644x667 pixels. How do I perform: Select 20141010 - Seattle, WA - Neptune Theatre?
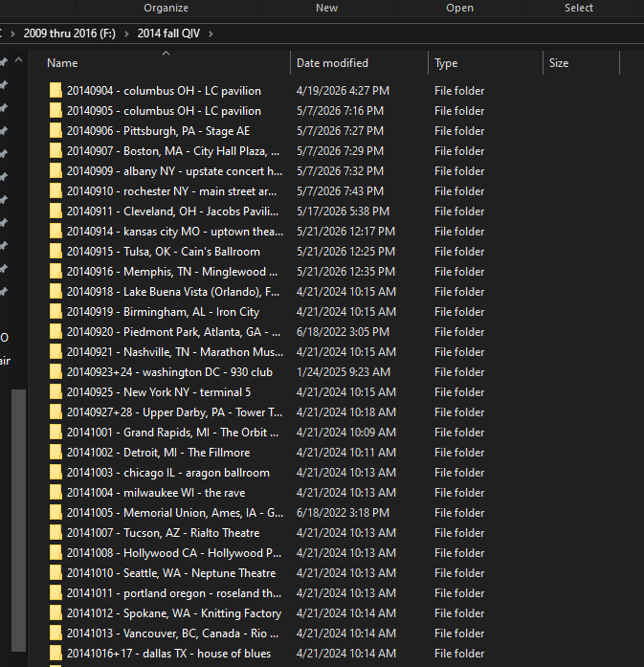point(171,573)
